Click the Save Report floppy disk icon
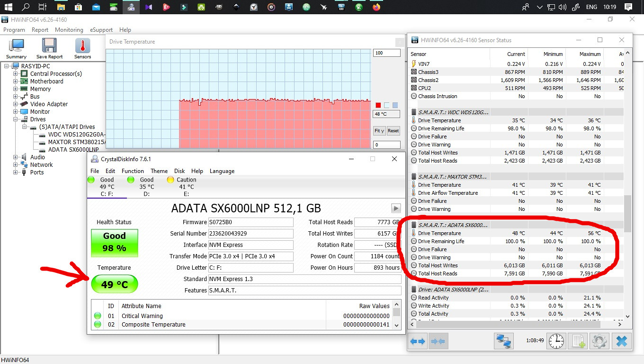The width and height of the screenshot is (644, 364). pos(49,48)
